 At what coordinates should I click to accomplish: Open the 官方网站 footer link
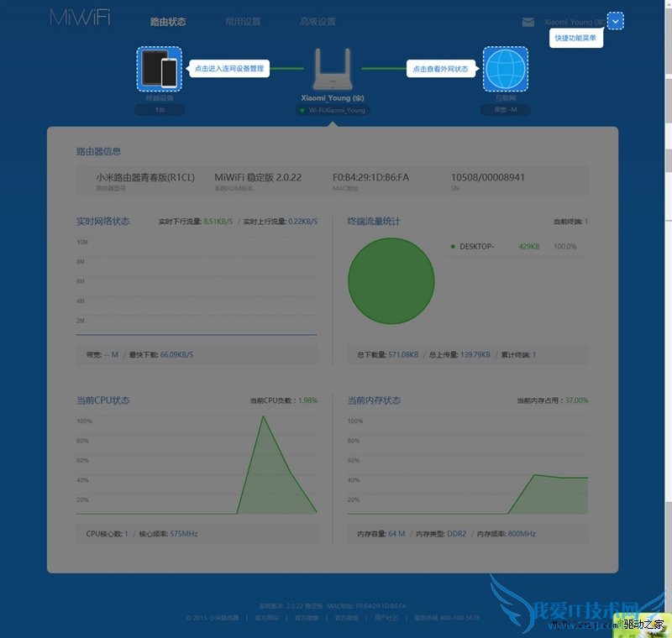[266, 618]
